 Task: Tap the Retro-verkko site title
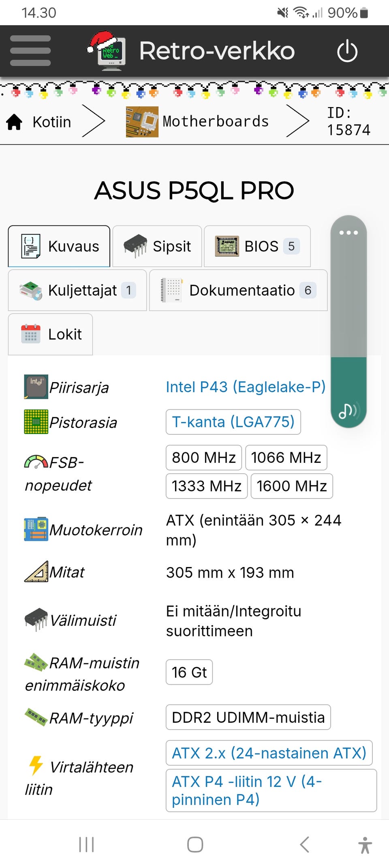click(217, 51)
